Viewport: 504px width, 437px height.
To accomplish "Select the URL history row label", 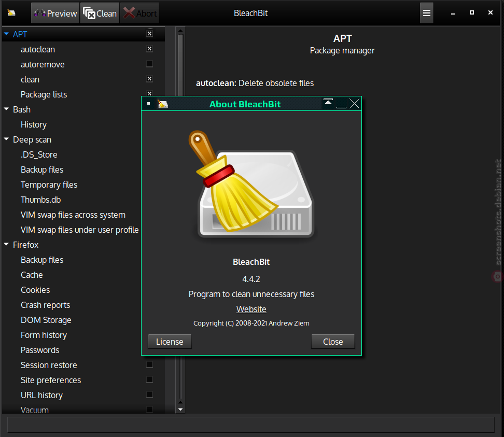I will click(42, 395).
